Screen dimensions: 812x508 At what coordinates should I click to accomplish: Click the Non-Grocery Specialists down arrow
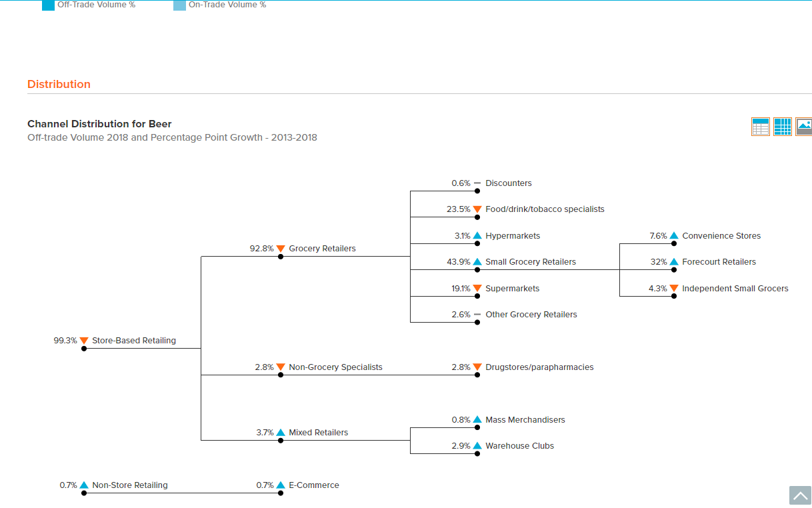[x=281, y=367]
